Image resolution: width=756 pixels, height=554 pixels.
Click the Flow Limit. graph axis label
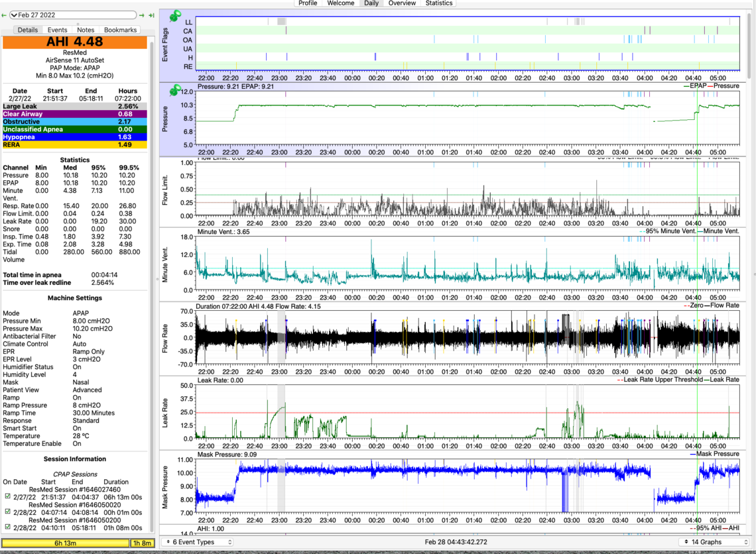coord(165,190)
